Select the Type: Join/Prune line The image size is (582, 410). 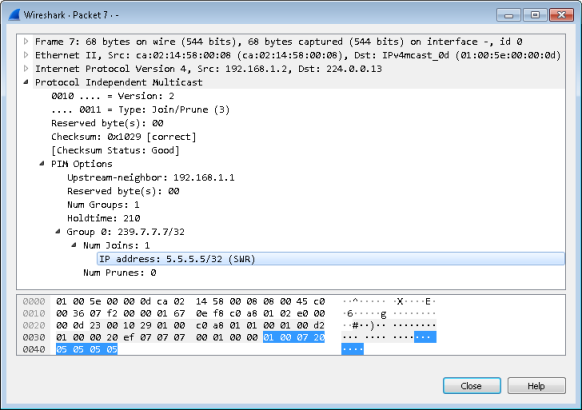tap(141, 109)
